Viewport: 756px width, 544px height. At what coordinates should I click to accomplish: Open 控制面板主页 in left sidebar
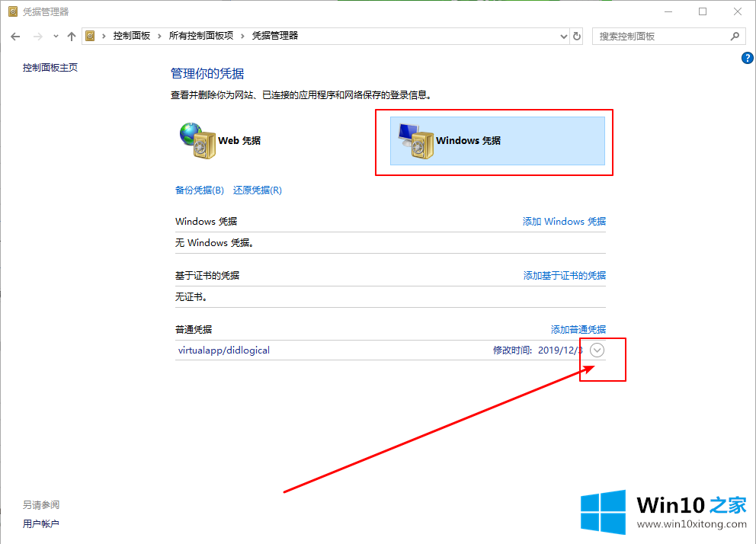pos(50,68)
